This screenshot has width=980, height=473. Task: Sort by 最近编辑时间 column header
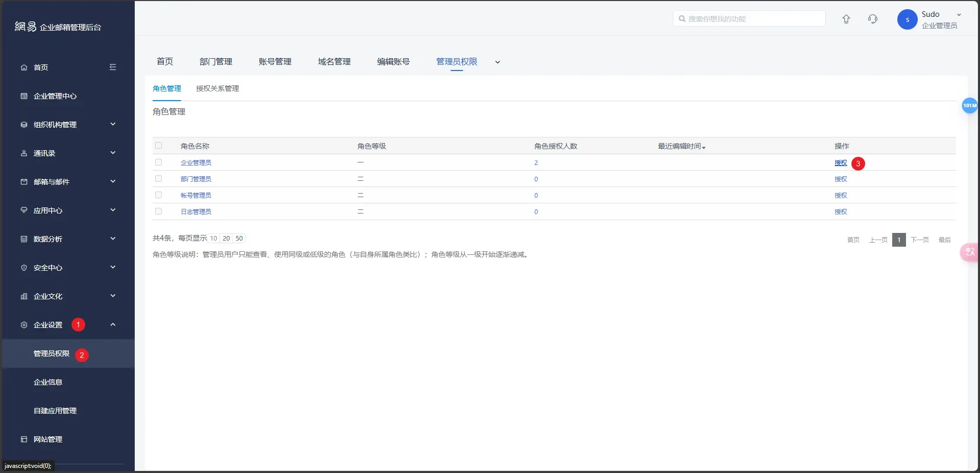click(681, 147)
